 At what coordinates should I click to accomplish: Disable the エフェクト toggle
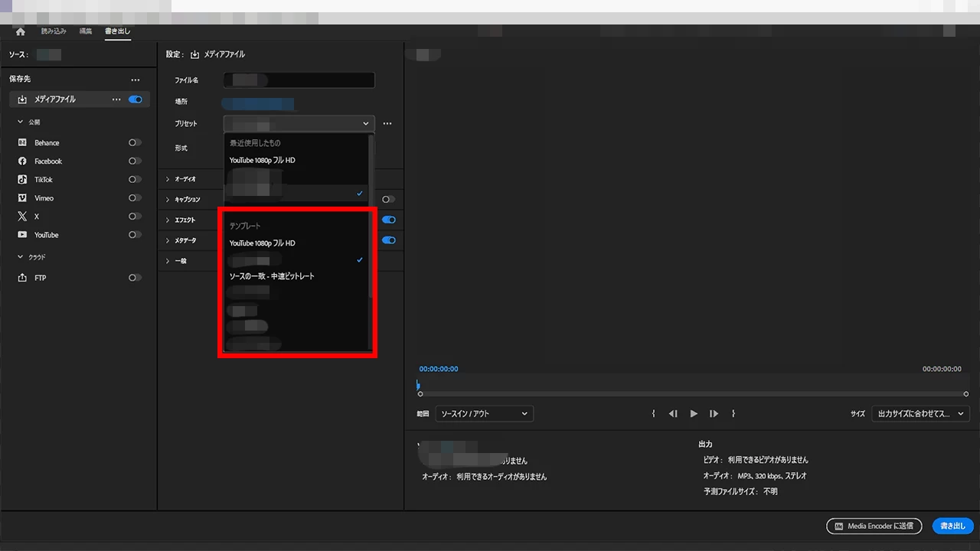(389, 220)
